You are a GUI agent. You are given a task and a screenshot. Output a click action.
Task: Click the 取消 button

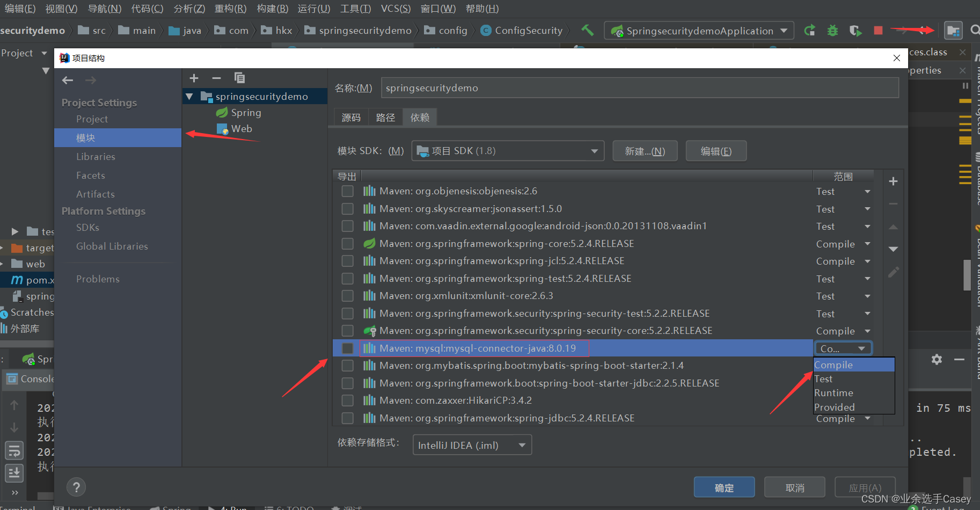coord(795,487)
